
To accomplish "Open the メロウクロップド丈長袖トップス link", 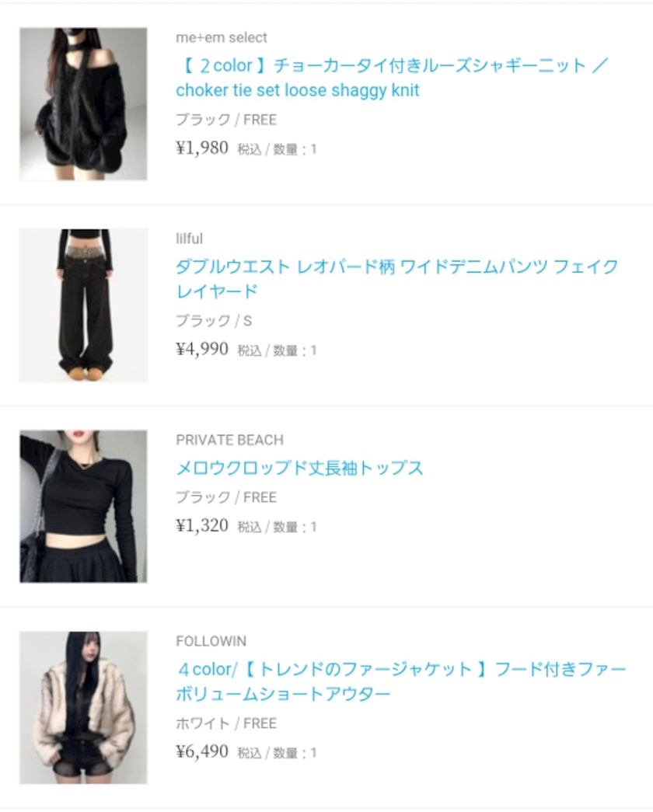I will pyautogui.click(x=299, y=468).
